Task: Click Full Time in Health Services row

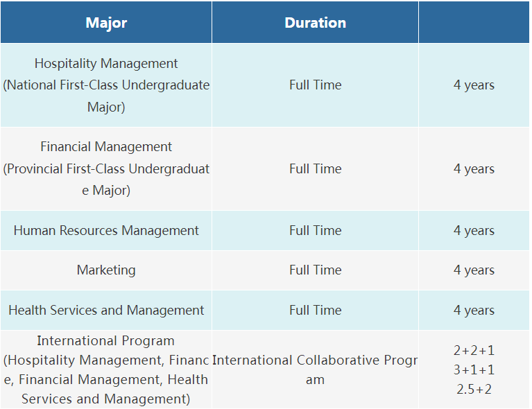Action: (x=315, y=311)
